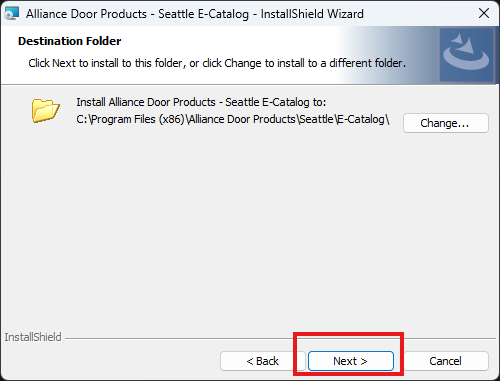
Task: Click 'Seattle E-Catalog' in the title bar
Action: (x=203, y=14)
